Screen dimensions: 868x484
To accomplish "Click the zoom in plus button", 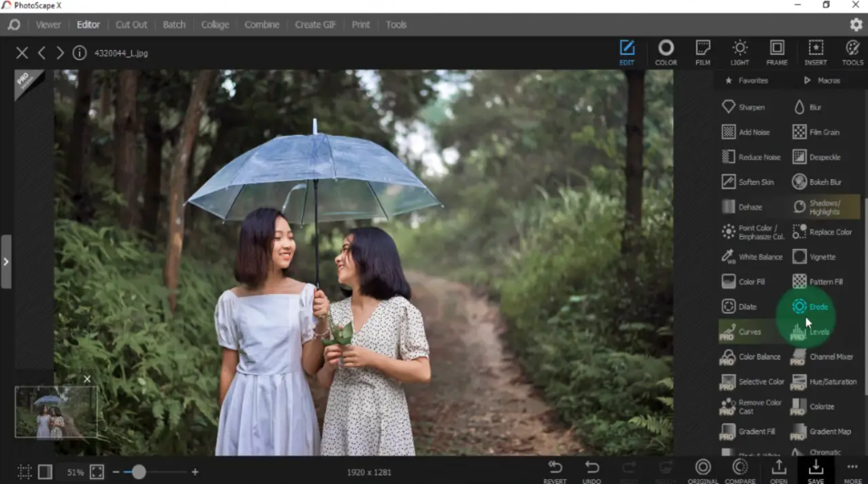I will coord(195,472).
